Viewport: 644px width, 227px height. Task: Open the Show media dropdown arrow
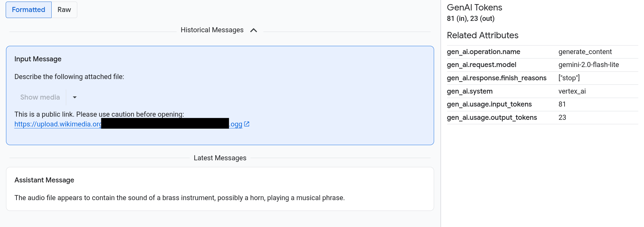75,97
